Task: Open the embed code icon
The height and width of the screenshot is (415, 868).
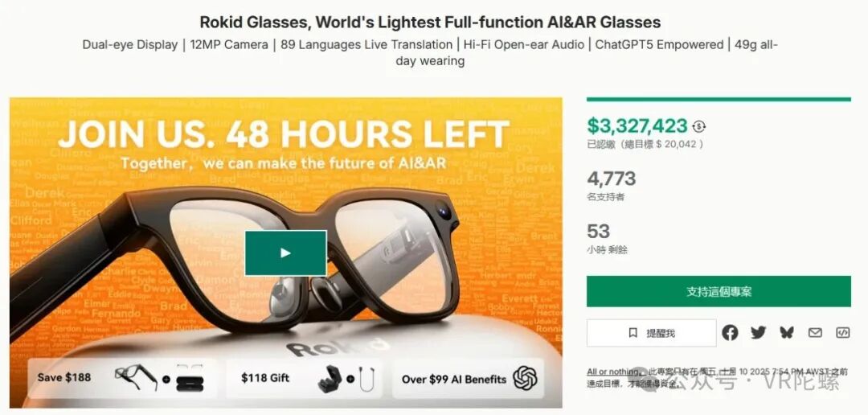Action: [842, 332]
